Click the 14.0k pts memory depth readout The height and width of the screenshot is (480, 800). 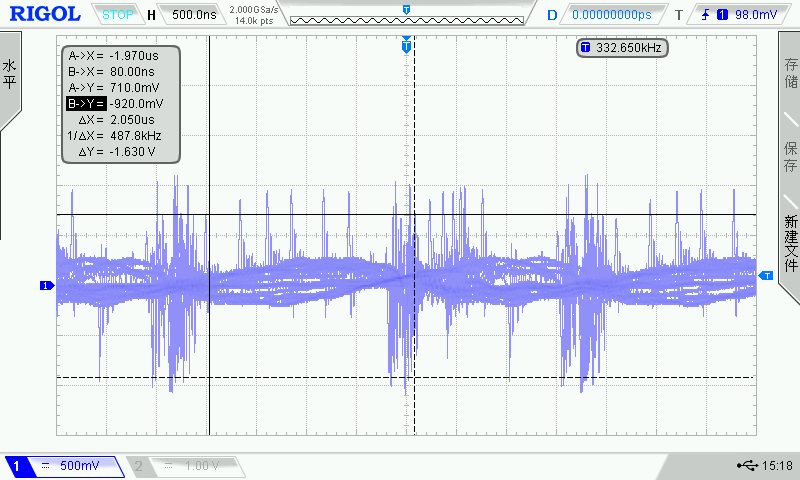pyautogui.click(x=254, y=21)
